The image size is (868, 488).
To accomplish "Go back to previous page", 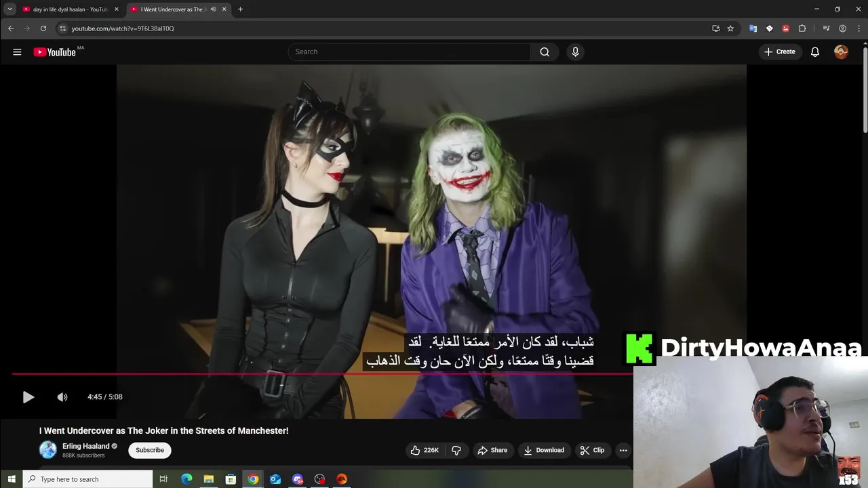I will pyautogui.click(x=11, y=28).
